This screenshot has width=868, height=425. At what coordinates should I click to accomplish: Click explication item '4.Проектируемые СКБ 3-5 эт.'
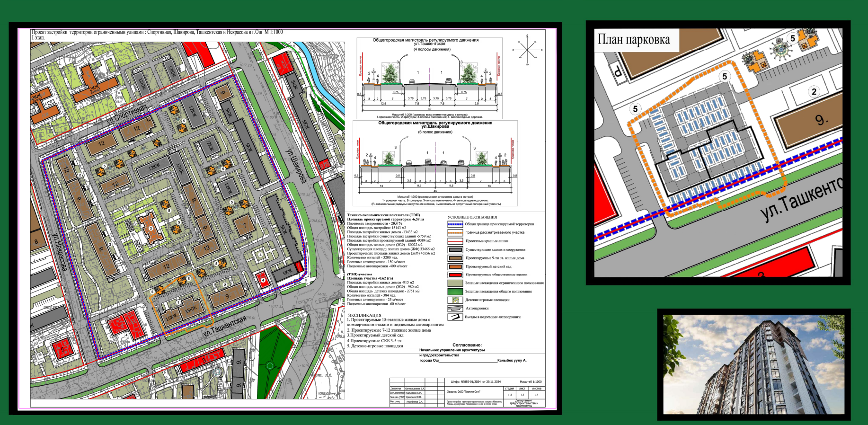pos(375,340)
